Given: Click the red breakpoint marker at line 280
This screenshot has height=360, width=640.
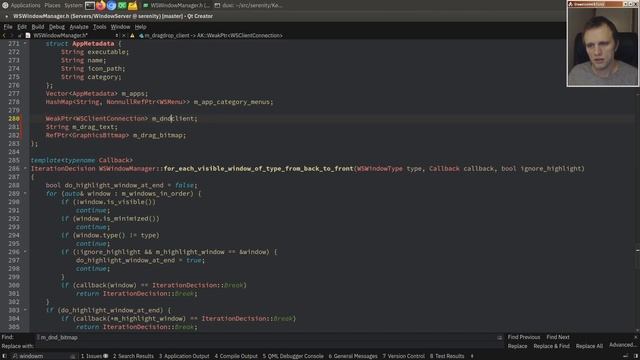Looking at the screenshot, I should [x=20, y=118].
